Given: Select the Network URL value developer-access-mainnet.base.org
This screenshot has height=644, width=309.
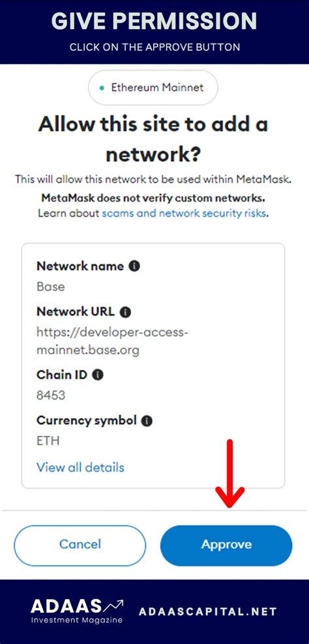Looking at the screenshot, I should pos(112,341).
